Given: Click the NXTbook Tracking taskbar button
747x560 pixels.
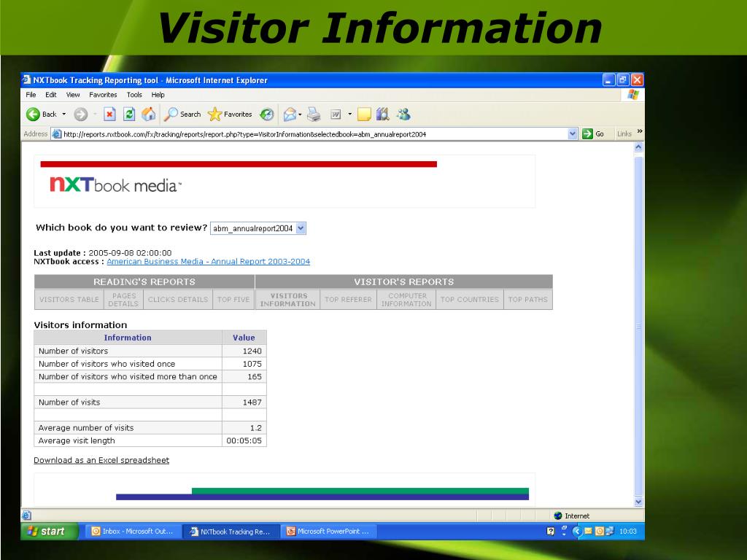Looking at the screenshot, I should pos(232,532).
